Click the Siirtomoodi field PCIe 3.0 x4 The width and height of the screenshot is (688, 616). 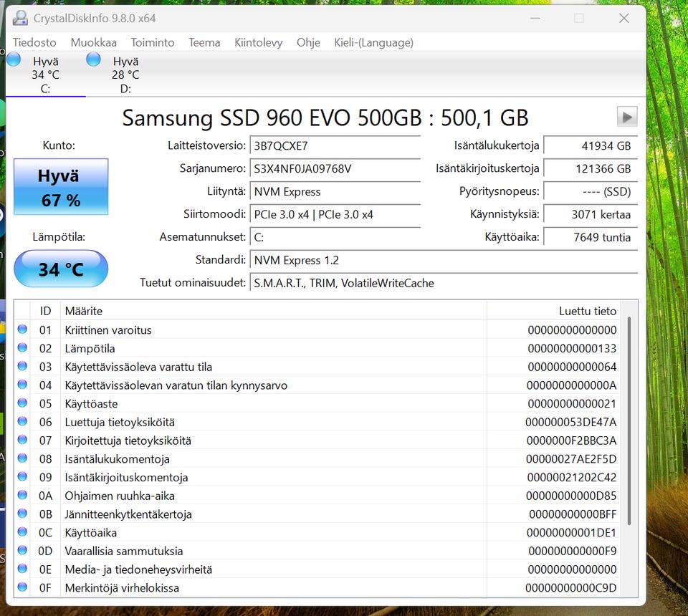click(335, 214)
